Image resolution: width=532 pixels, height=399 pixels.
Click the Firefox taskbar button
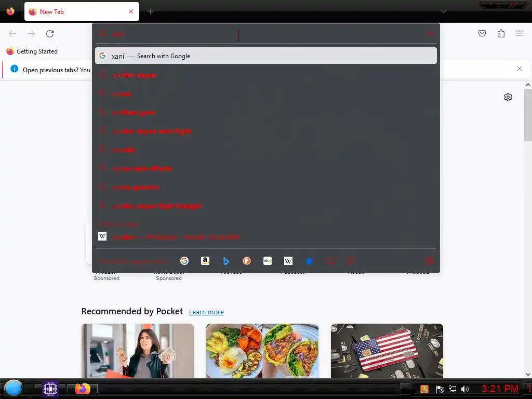click(83, 389)
